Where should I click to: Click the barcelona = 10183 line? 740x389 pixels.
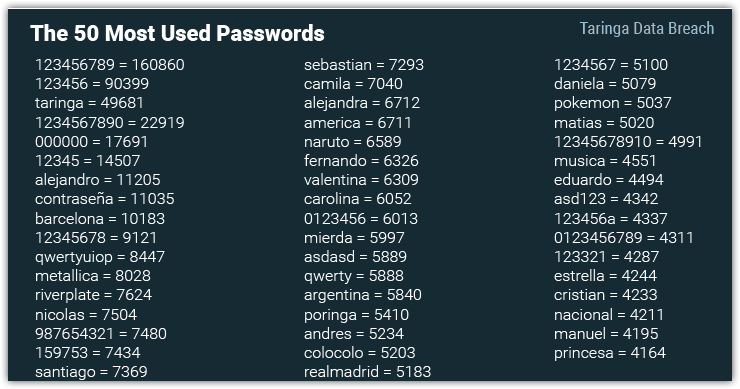(x=100, y=219)
